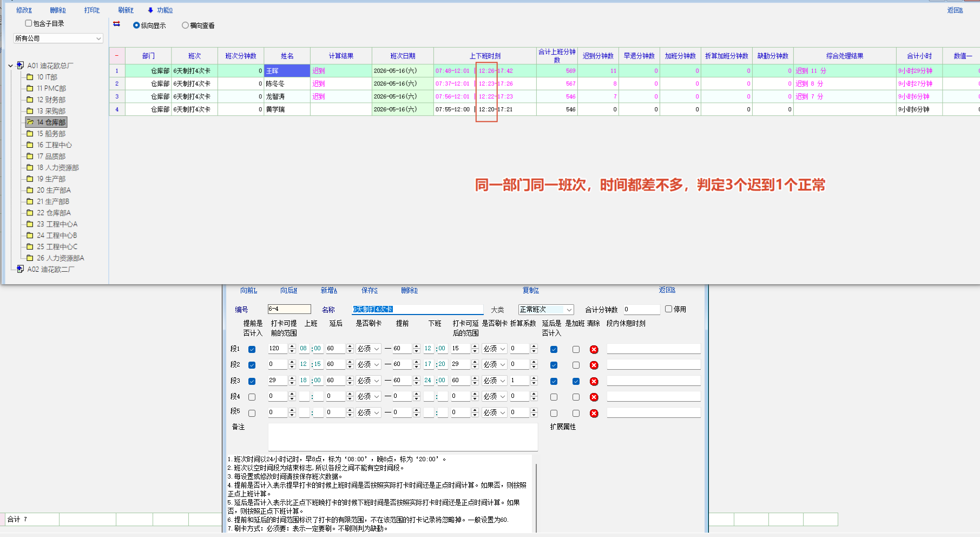Click the red clear icon for 段4

pos(594,397)
